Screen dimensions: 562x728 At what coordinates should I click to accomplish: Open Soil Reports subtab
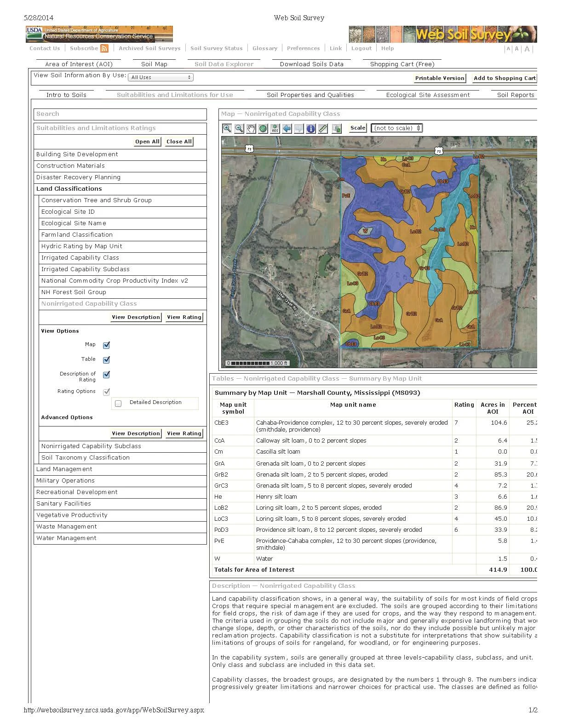point(516,95)
